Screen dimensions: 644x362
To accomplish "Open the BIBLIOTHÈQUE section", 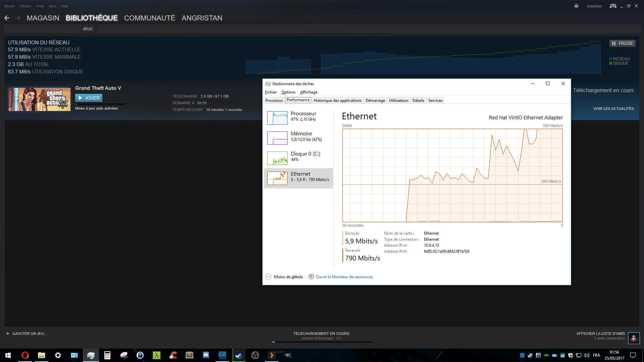I will [92, 18].
